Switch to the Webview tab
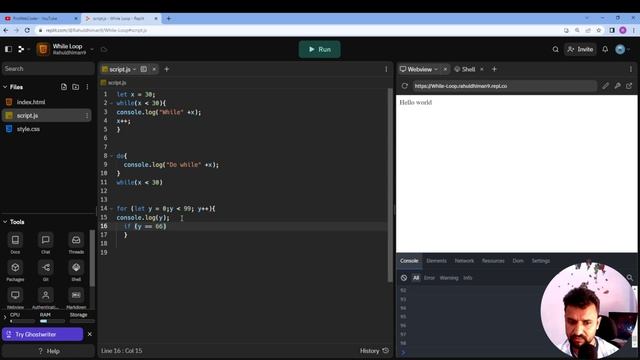 [x=419, y=69]
